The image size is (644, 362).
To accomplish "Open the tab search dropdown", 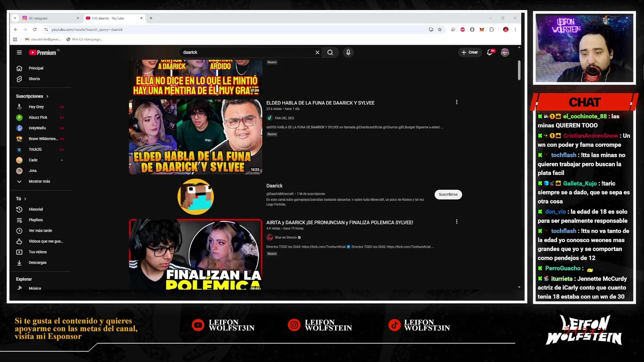I will click(15, 18).
